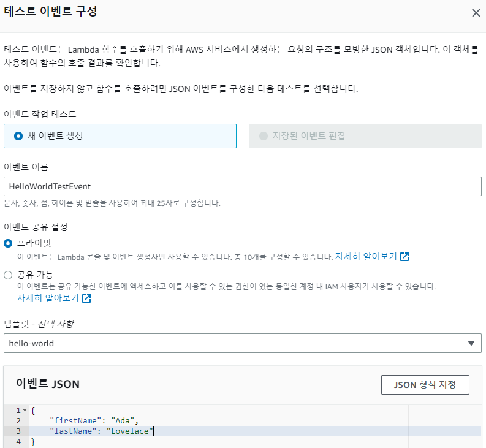
Task: Open 자세히 알아보기 link under 프라이빗
Action: [366, 256]
